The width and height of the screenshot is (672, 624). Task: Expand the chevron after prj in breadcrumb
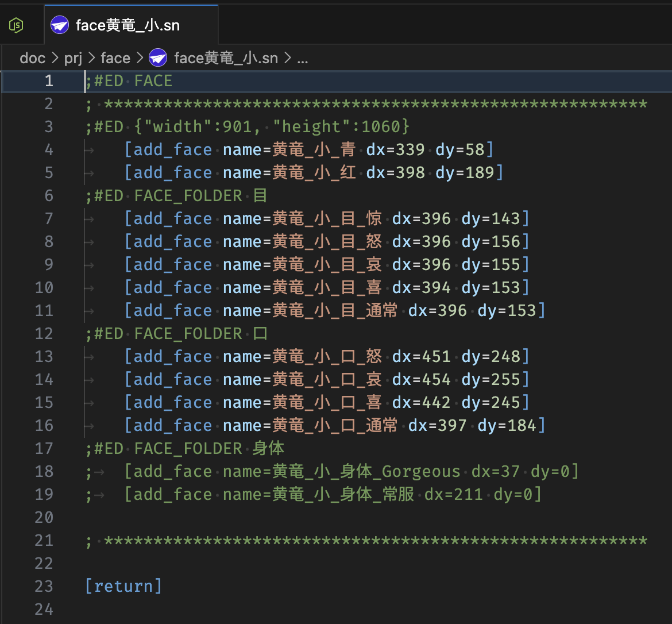pyautogui.click(x=91, y=57)
